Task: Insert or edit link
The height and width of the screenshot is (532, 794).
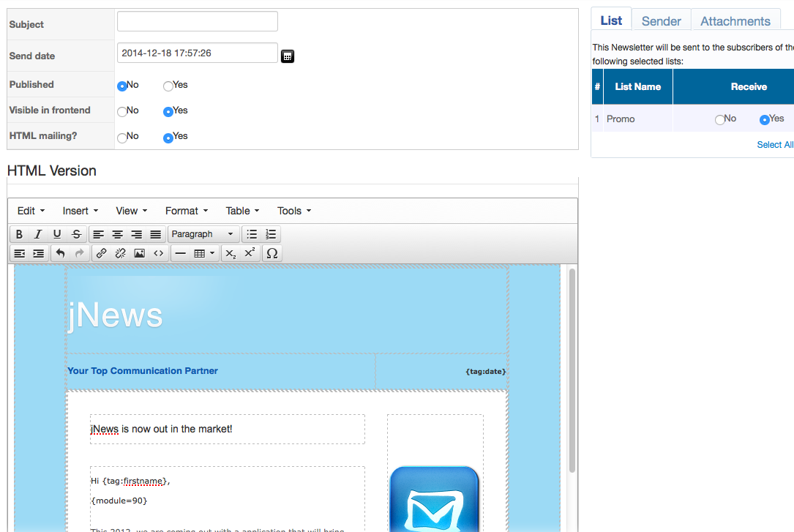Action: click(x=101, y=253)
